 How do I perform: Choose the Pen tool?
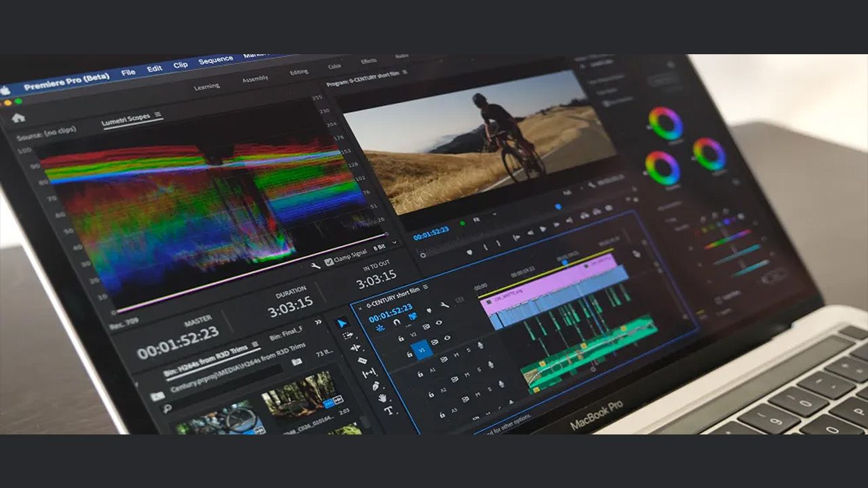coord(376,385)
